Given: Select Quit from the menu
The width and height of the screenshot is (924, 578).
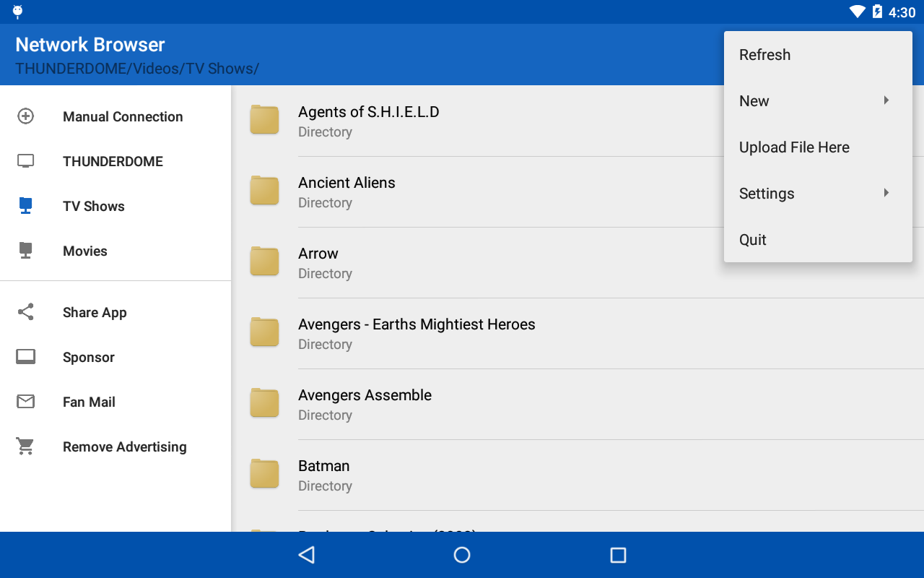Looking at the screenshot, I should 752,239.
